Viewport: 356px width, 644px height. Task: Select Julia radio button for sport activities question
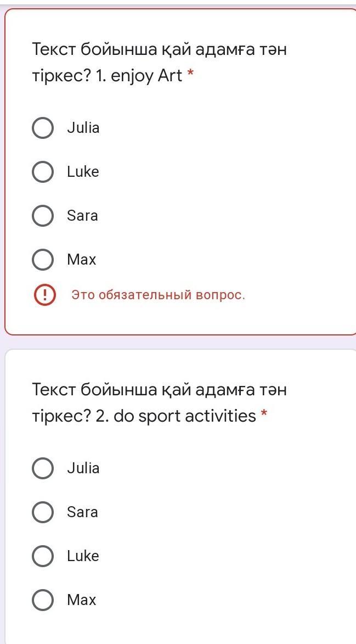(x=43, y=468)
